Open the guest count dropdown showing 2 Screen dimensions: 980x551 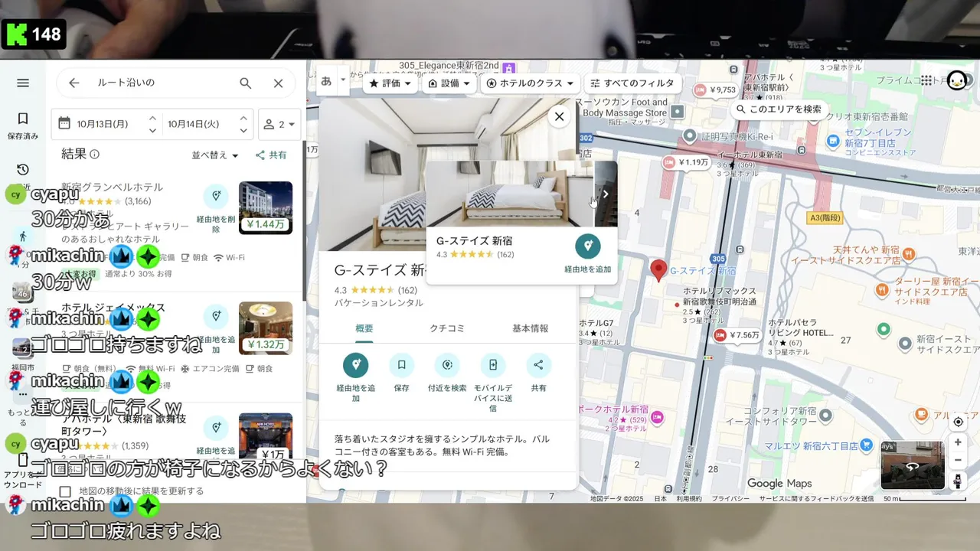tap(279, 124)
